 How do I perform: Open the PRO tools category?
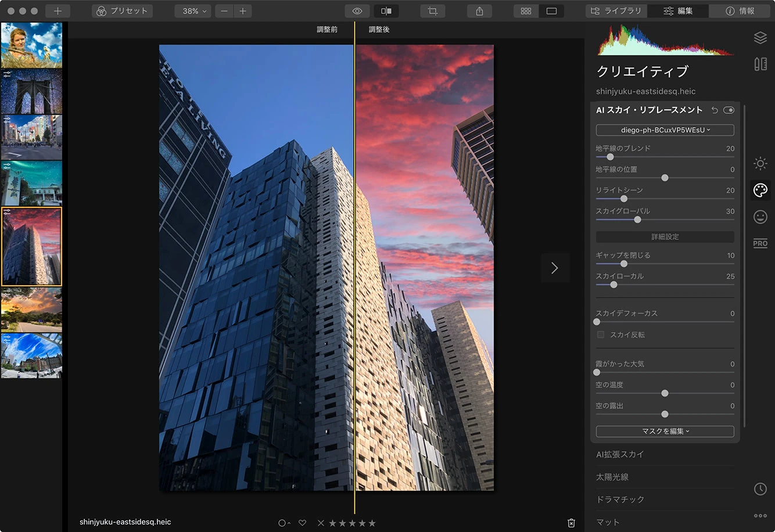(760, 243)
